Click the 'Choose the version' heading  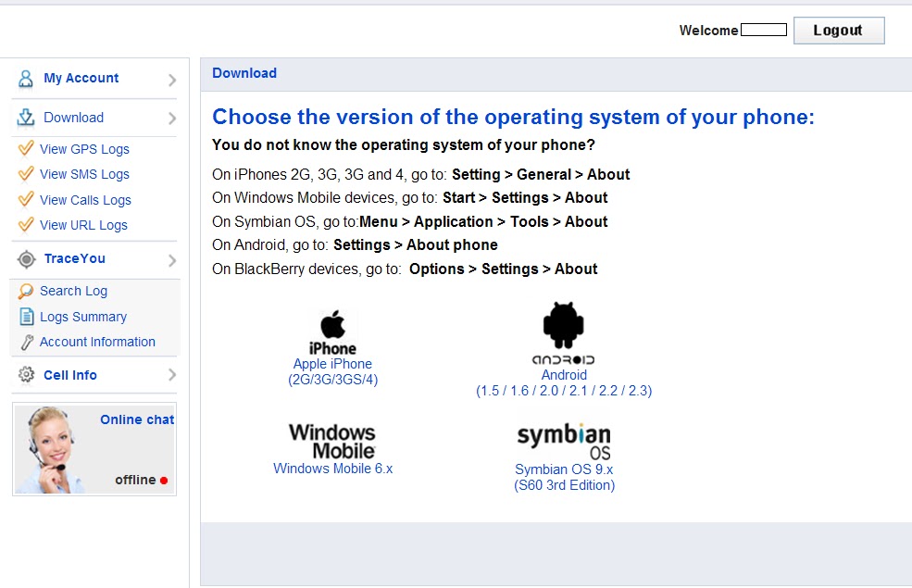[x=513, y=117]
